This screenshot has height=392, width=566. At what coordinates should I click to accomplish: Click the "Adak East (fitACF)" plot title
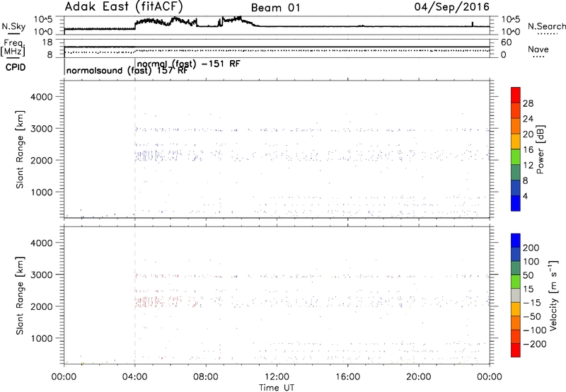point(124,6)
